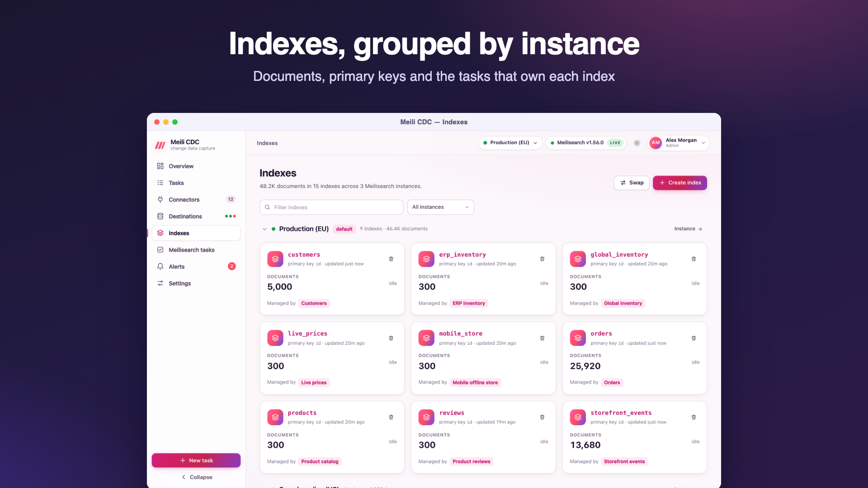Click the Destinations status dots
This screenshot has width=868, height=488.
click(x=230, y=216)
